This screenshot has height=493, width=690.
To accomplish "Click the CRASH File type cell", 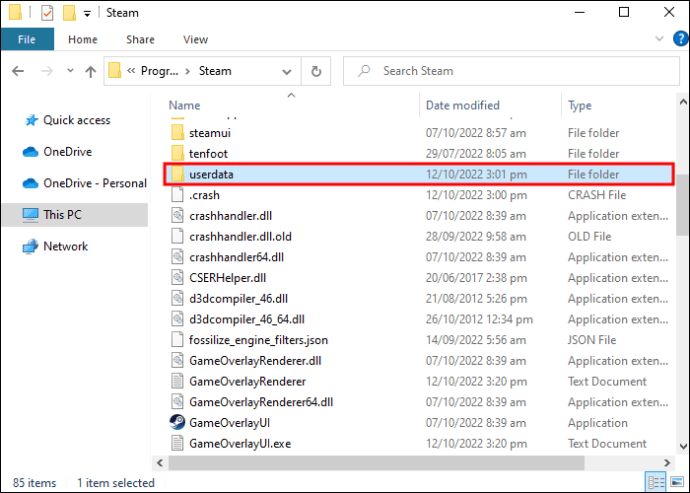I will point(597,195).
